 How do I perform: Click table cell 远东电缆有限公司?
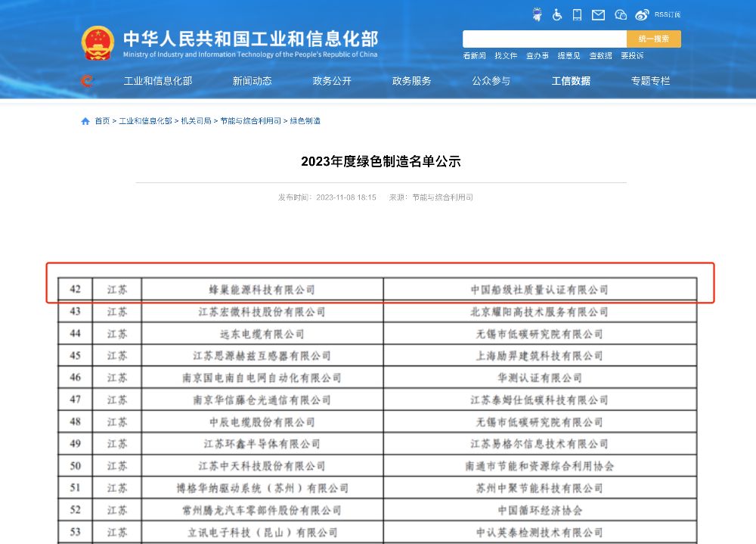pyautogui.click(x=262, y=334)
